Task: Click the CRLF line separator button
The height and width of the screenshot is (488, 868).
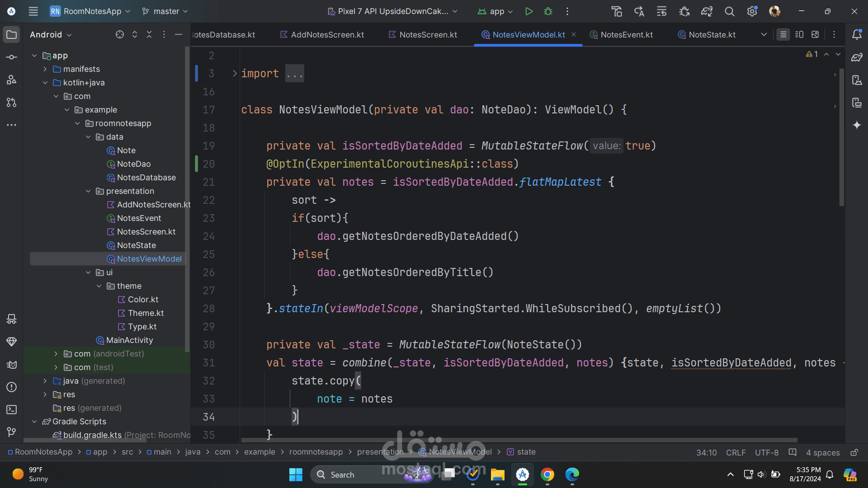Action: (x=736, y=452)
